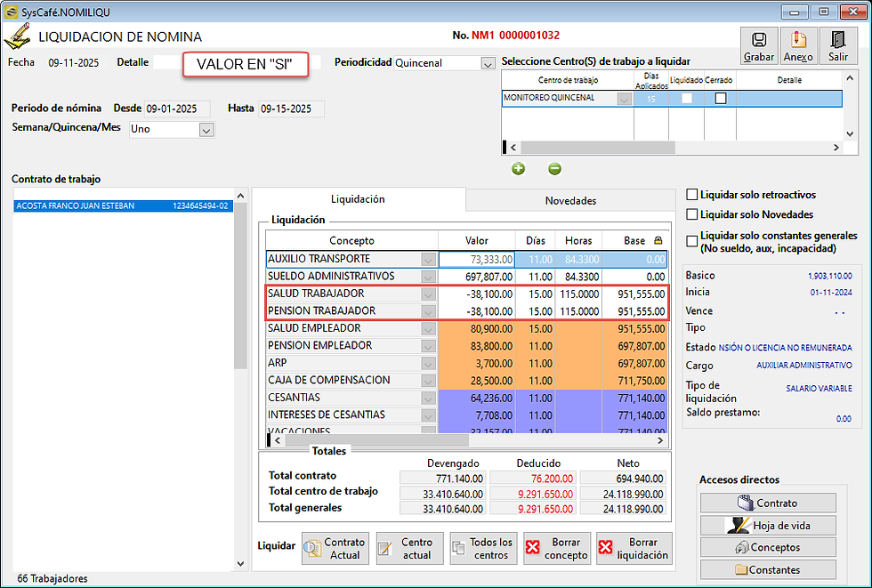Click the Basico value 1,903,110.00
The height and width of the screenshot is (588, 872).
(x=829, y=276)
